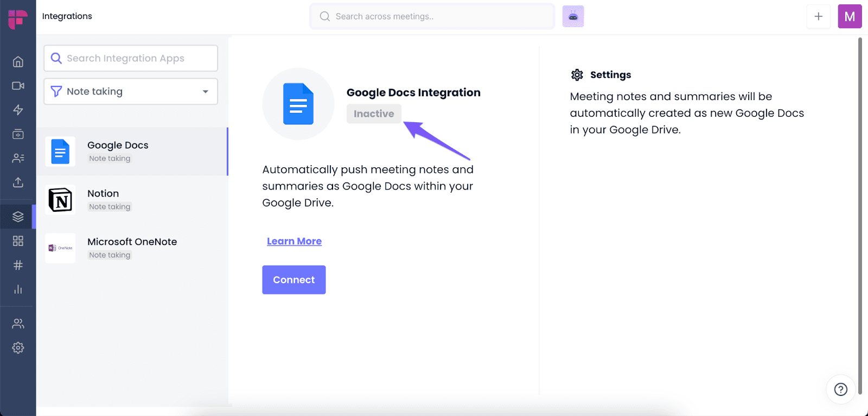Viewport: 868px width, 416px height.
Task: Open the Team people sidebar icon
Action: pos(18,324)
